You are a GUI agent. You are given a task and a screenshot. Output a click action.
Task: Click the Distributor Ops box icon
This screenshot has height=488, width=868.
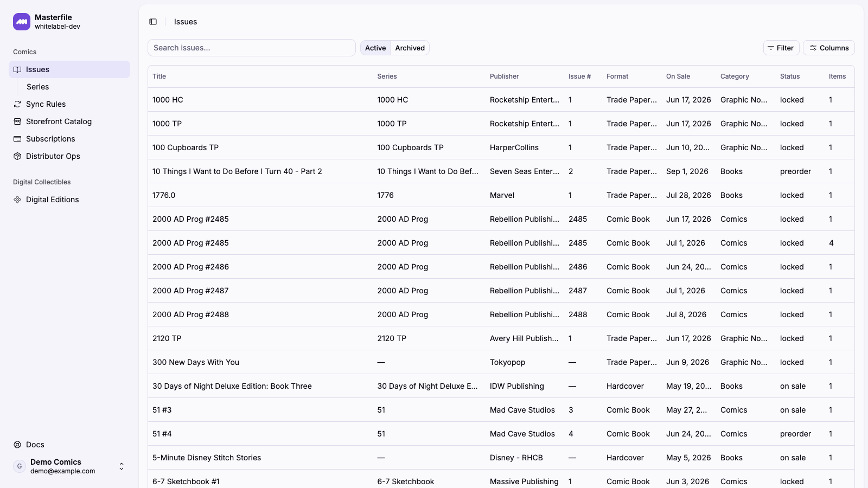click(x=17, y=156)
